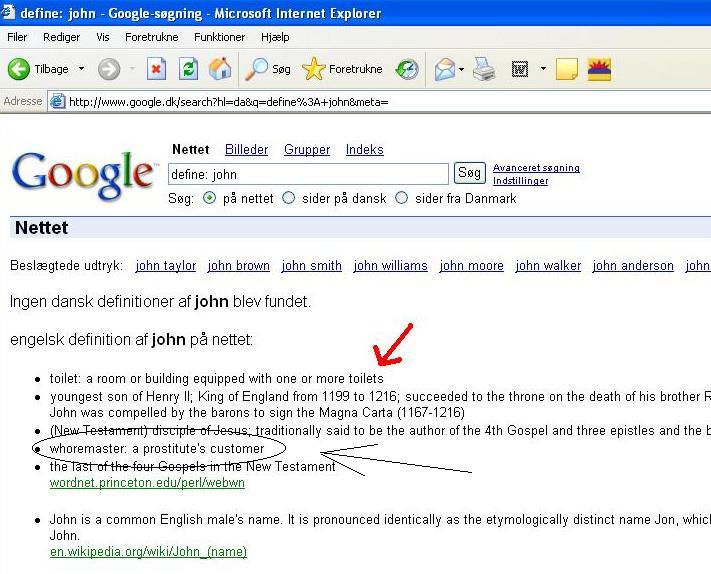Click the Google search query field
This screenshot has width=711, height=574.
tap(308, 174)
